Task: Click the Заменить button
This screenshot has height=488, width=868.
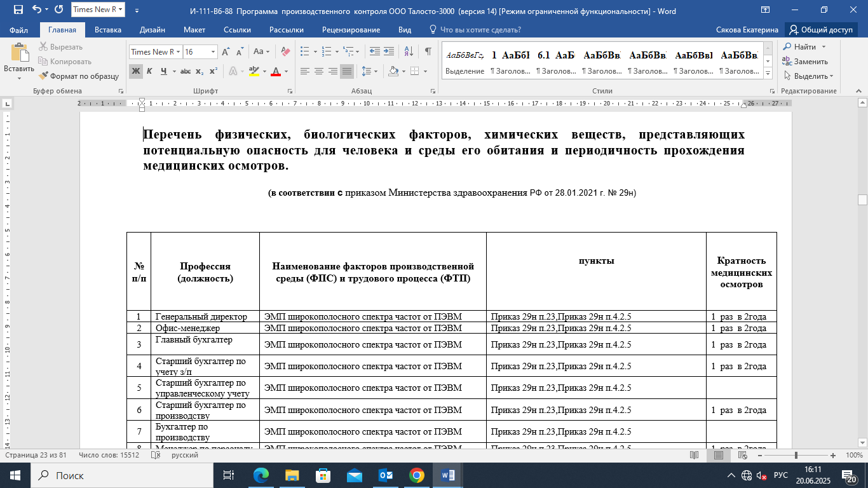Action: (804, 62)
